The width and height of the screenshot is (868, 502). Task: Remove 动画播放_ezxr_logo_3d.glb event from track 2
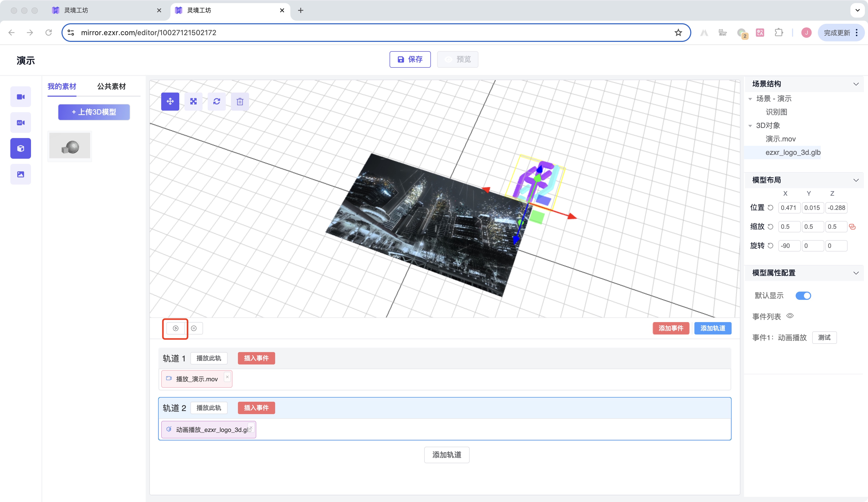[251, 428]
